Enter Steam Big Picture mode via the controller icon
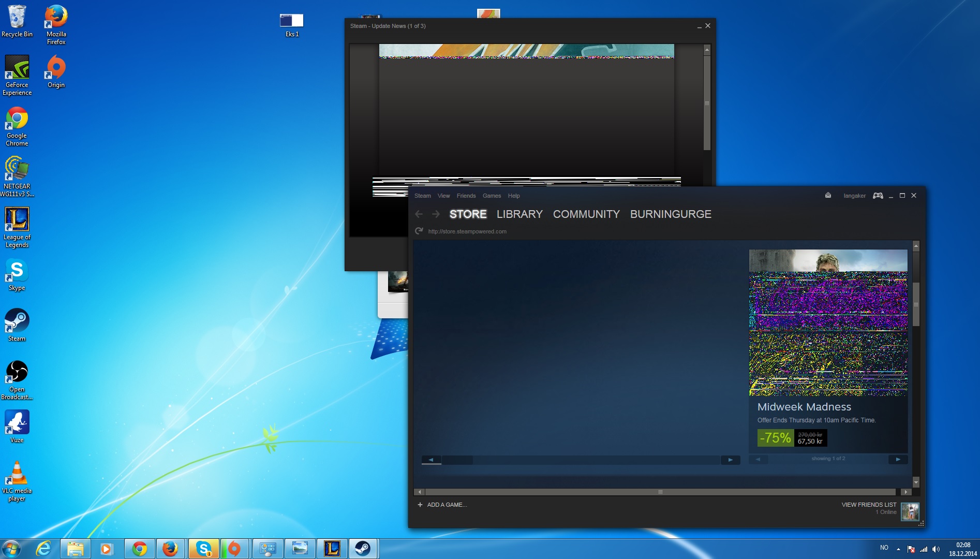980x559 pixels. (878, 196)
